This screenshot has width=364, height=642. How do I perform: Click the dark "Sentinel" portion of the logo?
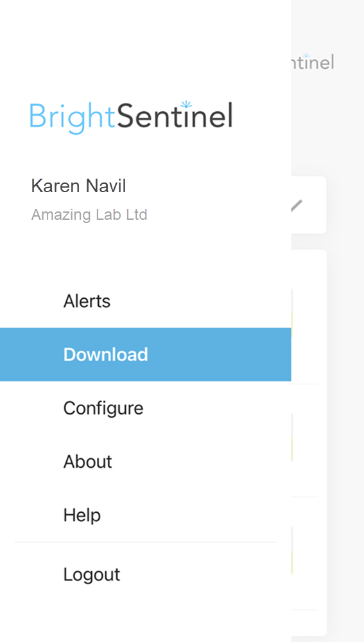pos(175,116)
